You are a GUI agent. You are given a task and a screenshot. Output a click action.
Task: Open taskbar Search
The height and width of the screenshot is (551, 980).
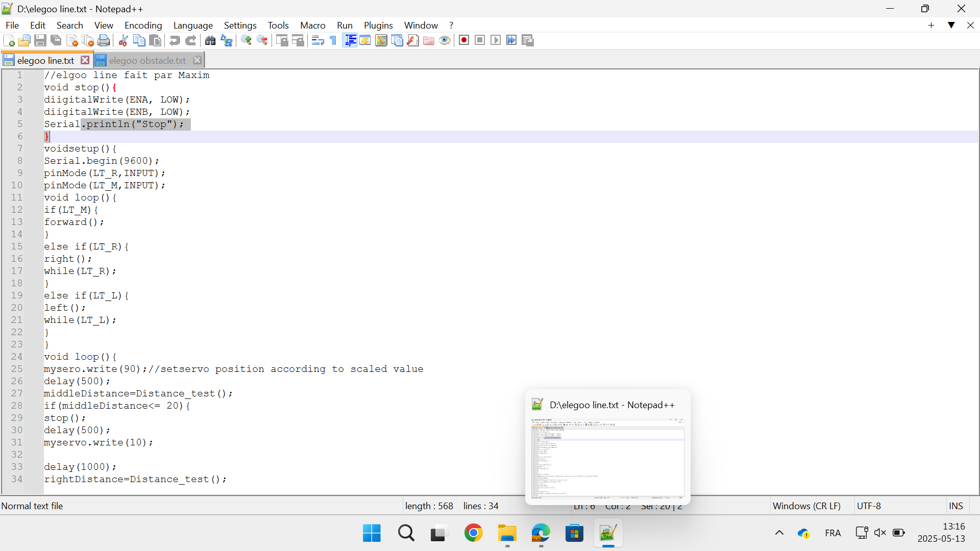(x=406, y=533)
